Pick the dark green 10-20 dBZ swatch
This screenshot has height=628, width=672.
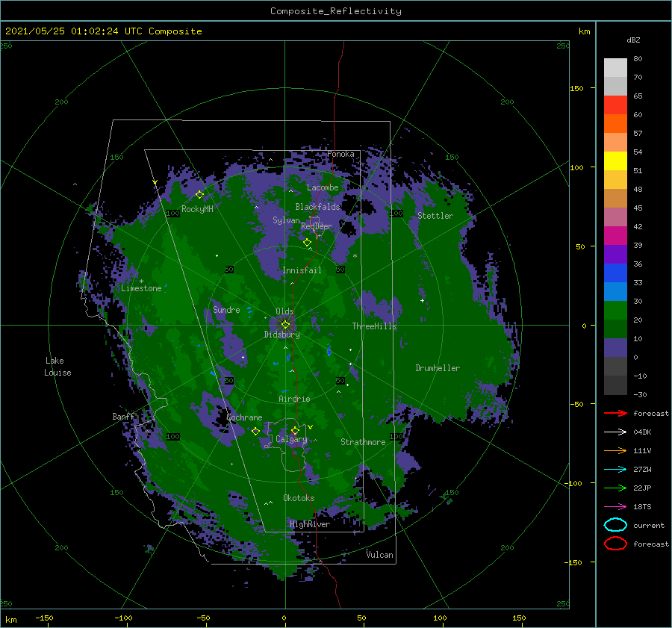click(x=615, y=329)
